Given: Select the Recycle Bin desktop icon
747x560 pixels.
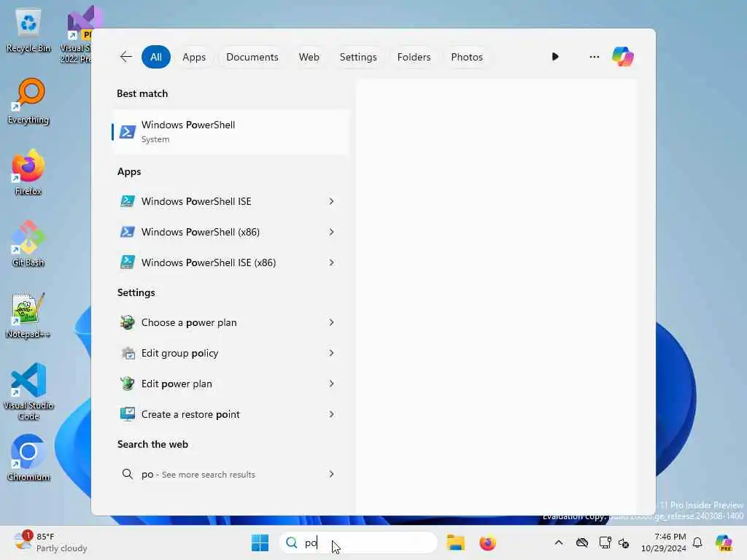Looking at the screenshot, I should coord(28,31).
